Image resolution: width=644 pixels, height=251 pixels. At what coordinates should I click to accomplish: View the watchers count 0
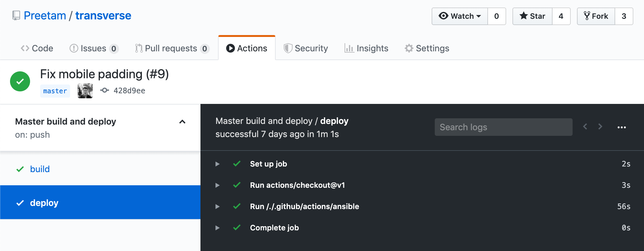click(x=497, y=16)
